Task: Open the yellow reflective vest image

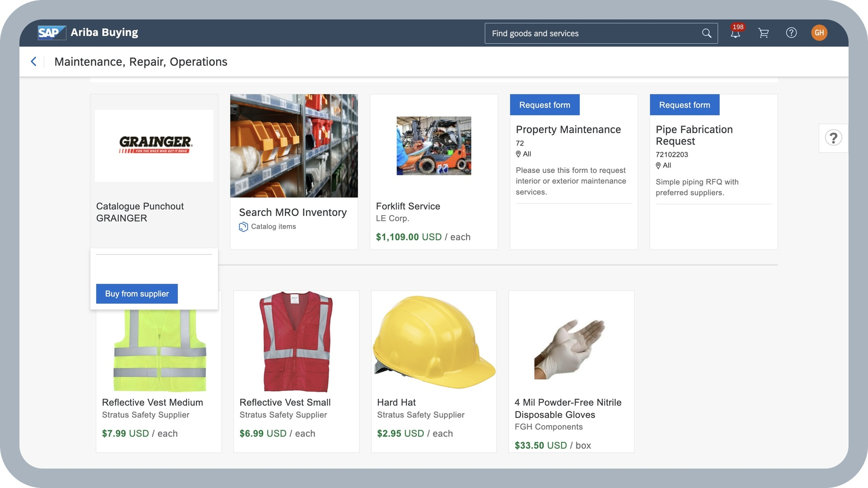Action: (x=160, y=351)
